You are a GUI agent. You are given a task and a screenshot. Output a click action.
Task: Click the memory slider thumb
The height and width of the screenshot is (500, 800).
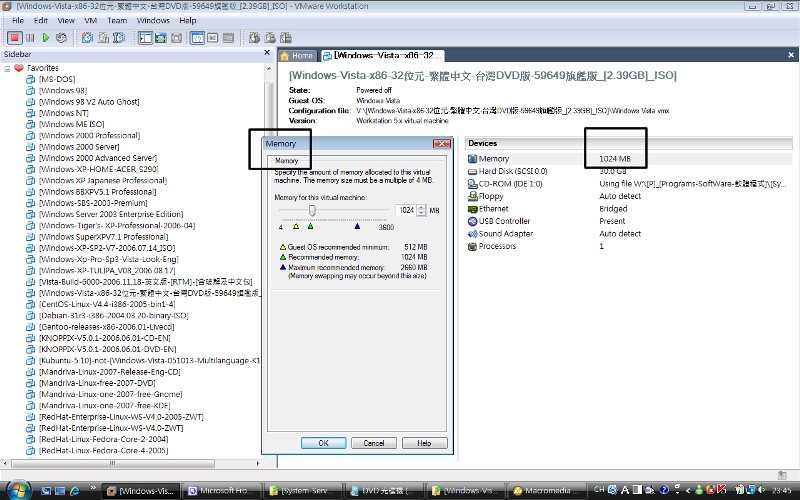[x=312, y=210]
